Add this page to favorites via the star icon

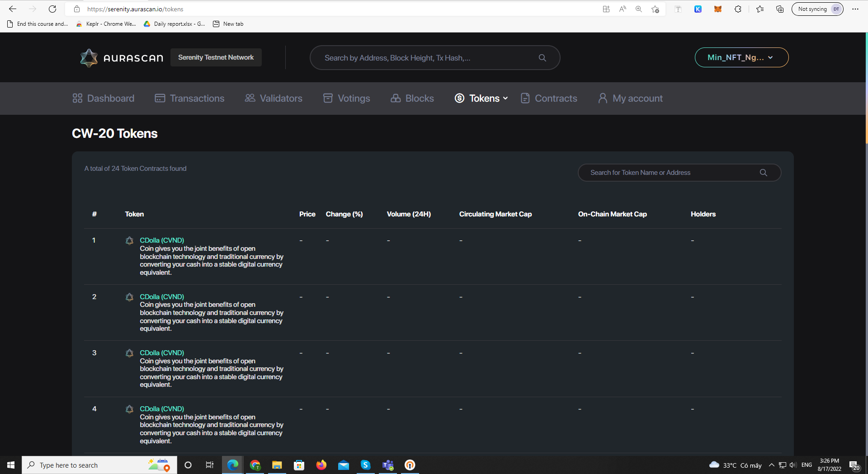click(x=655, y=9)
